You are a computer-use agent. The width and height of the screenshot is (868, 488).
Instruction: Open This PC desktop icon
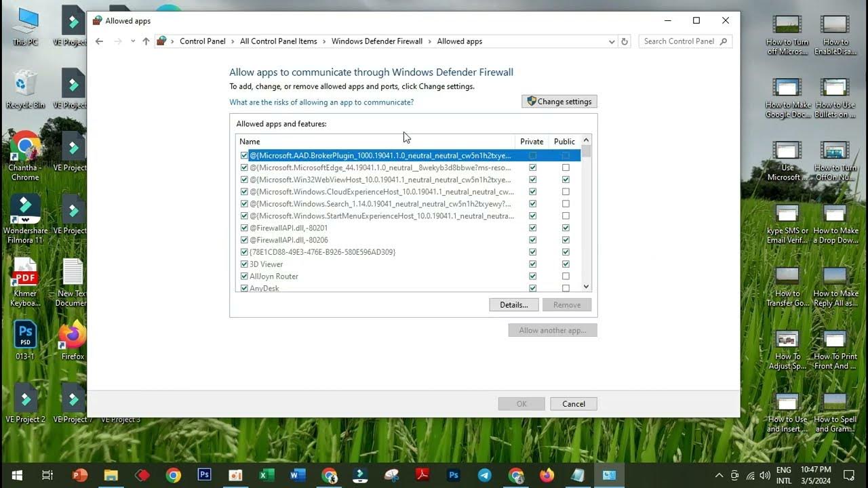coord(25,26)
